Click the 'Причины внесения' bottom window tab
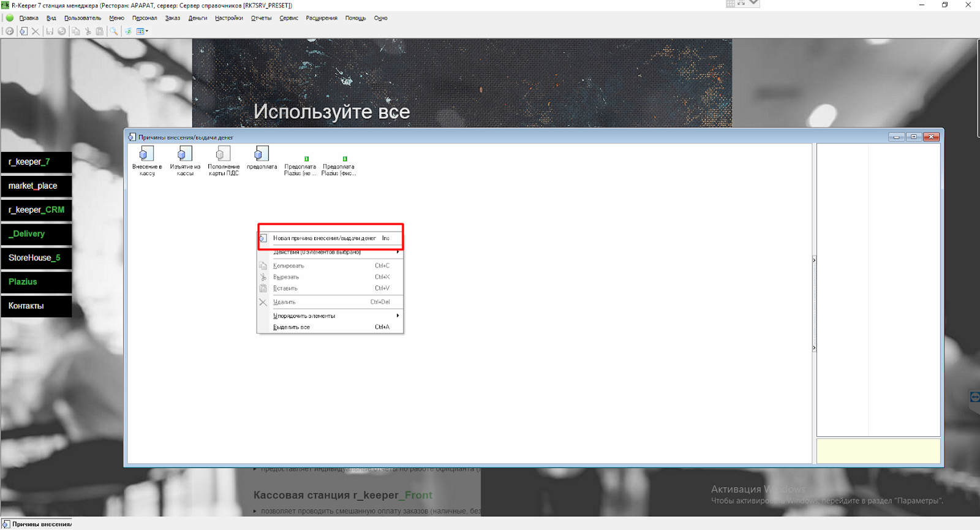Screen dimensions: 980x530 coord(37,524)
